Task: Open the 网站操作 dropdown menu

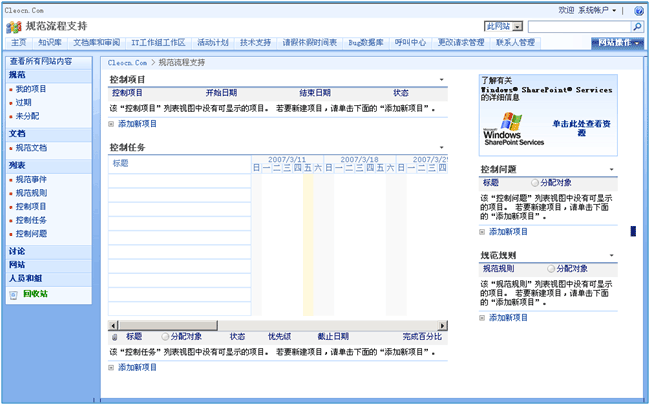Action: click(x=617, y=43)
